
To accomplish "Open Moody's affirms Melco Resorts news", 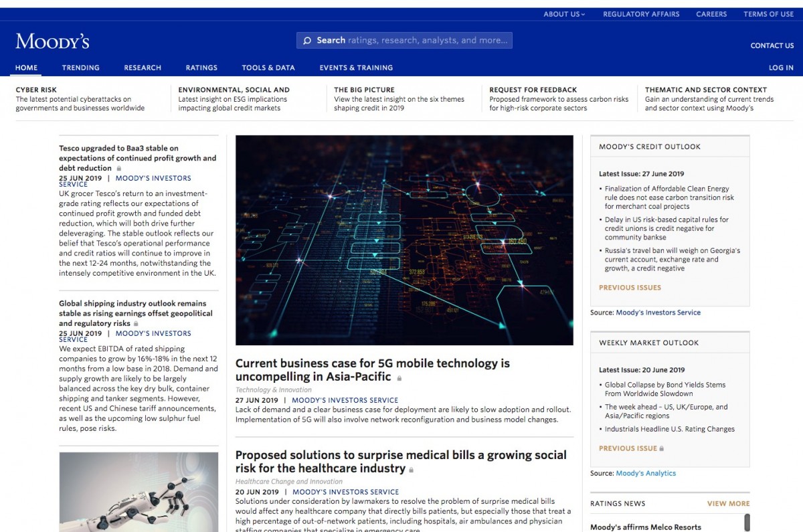I will [x=646, y=527].
